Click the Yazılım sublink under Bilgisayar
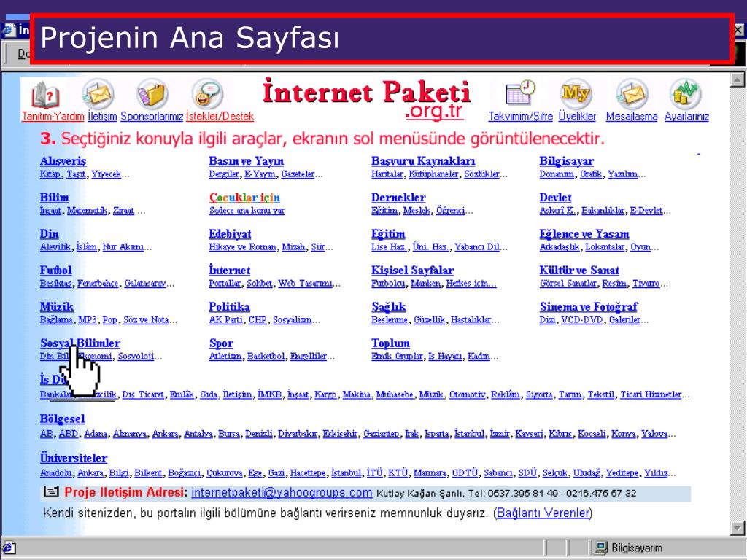This screenshot has height=560, width=747. pos(623,174)
